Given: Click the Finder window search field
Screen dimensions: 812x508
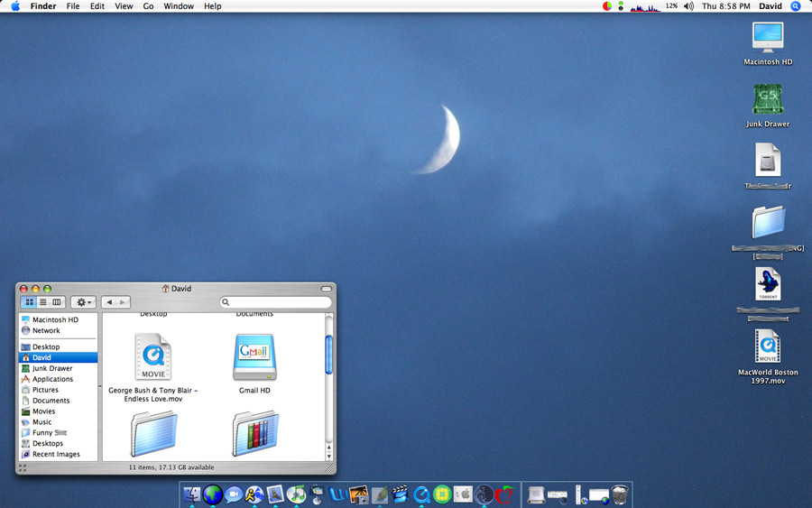Looking at the screenshot, I should tap(278, 302).
